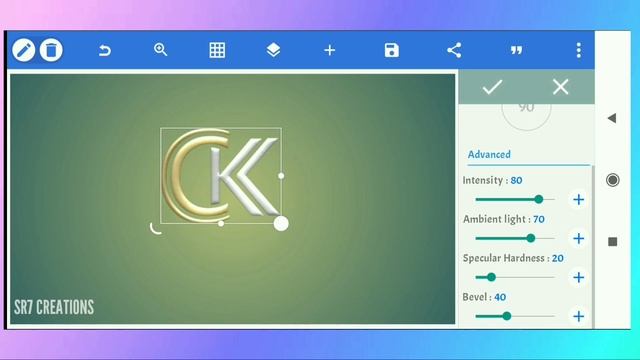This screenshot has height=360, width=640.
Task: Click the Intensity value 80
Action: coord(516,180)
